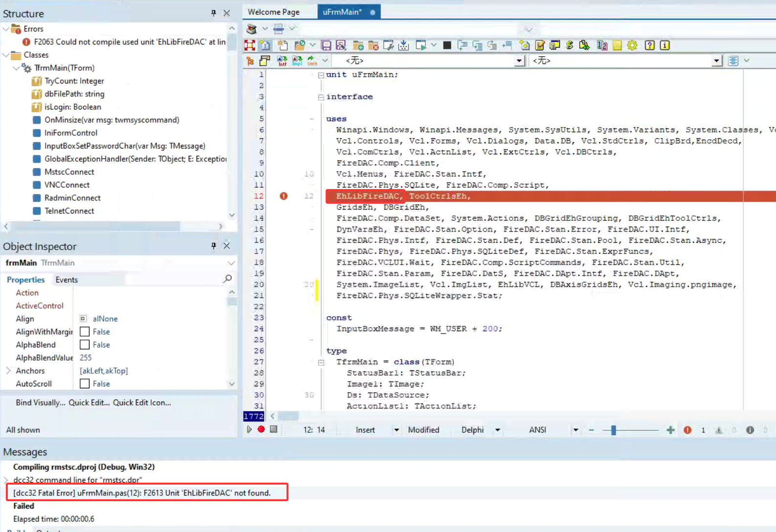Screen dimensions: 776x532
Task: Collapse the 'unit uFrmMain' code fold
Action: (321, 75)
